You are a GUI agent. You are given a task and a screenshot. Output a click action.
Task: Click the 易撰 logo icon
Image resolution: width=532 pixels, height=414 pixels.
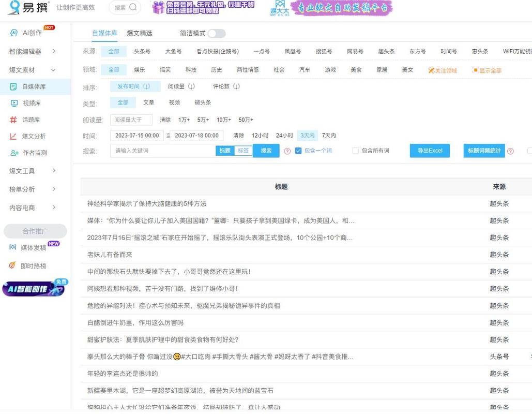point(14,7)
